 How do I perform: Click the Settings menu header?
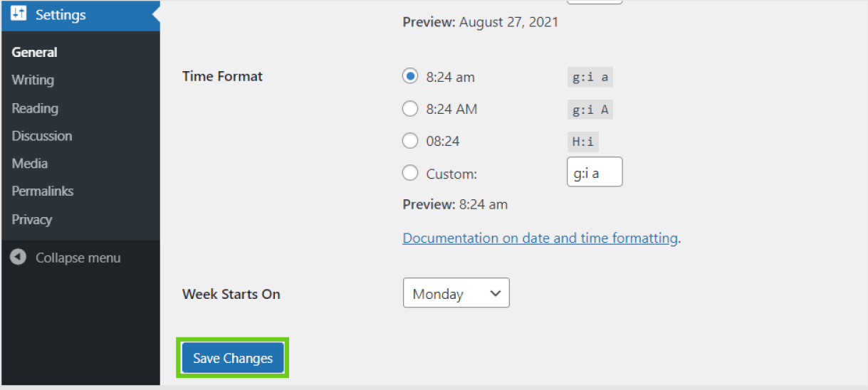coord(61,14)
